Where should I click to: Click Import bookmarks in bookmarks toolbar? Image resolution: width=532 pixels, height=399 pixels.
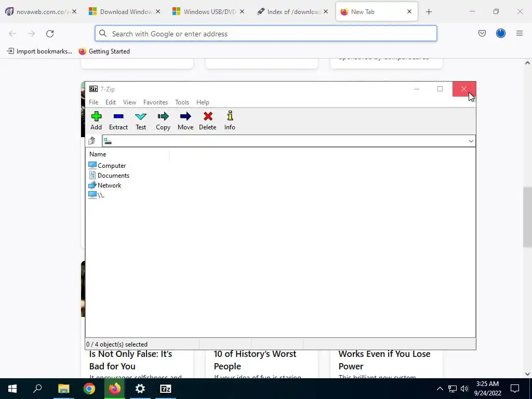click(39, 51)
